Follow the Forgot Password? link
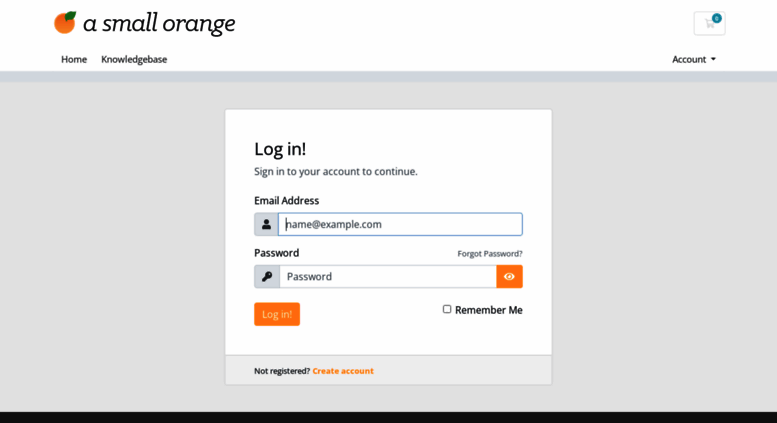 tap(490, 254)
